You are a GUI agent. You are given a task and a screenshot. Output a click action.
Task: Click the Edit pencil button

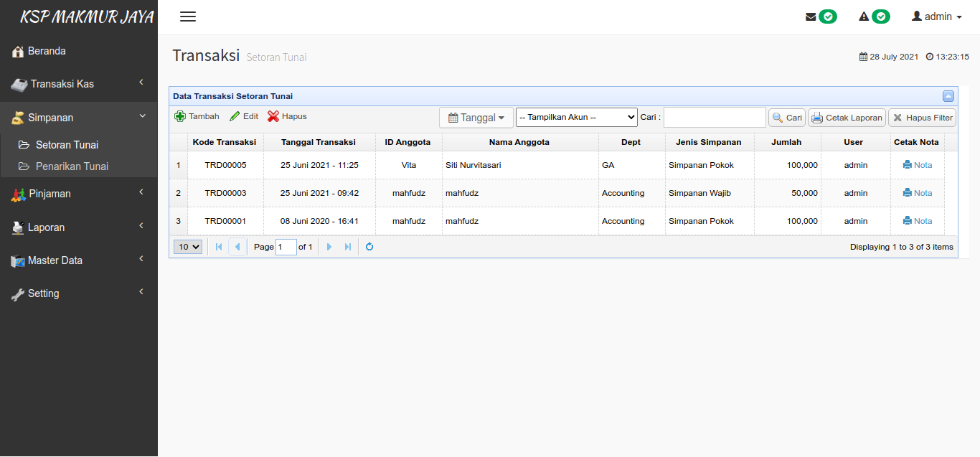click(244, 116)
